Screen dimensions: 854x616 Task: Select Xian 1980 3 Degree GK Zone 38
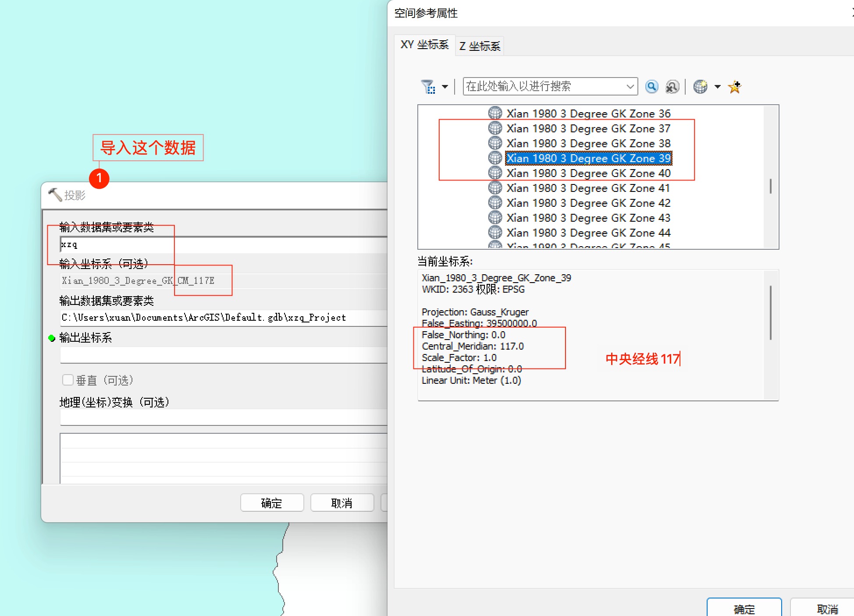point(588,143)
